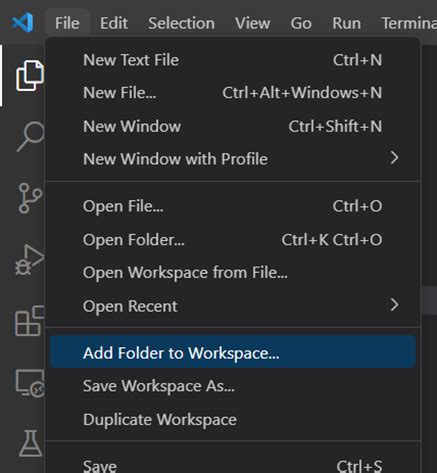Image resolution: width=437 pixels, height=473 pixels.
Task: Open the Edit menu
Action: click(114, 23)
